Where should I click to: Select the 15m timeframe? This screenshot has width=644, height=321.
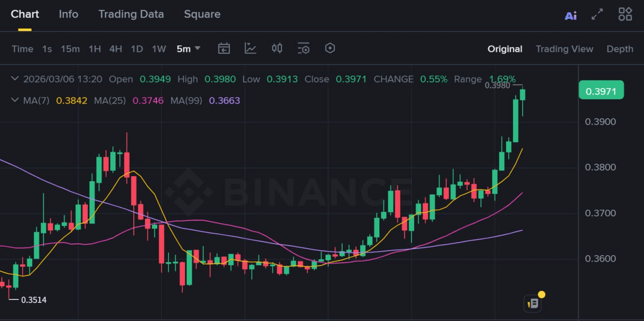click(x=70, y=49)
